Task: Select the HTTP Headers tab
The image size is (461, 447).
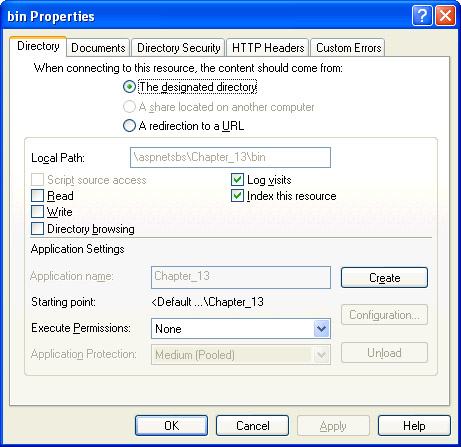Action: click(268, 48)
